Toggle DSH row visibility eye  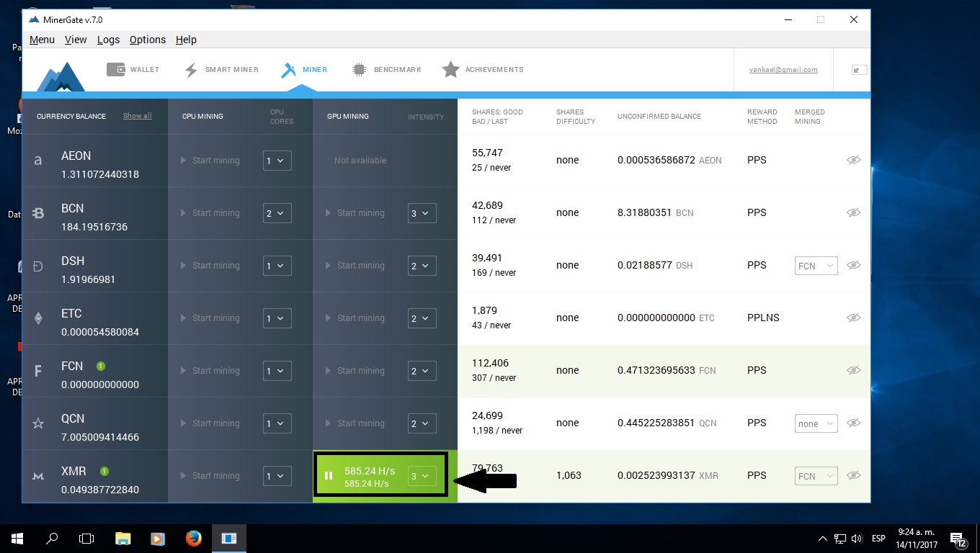854,265
